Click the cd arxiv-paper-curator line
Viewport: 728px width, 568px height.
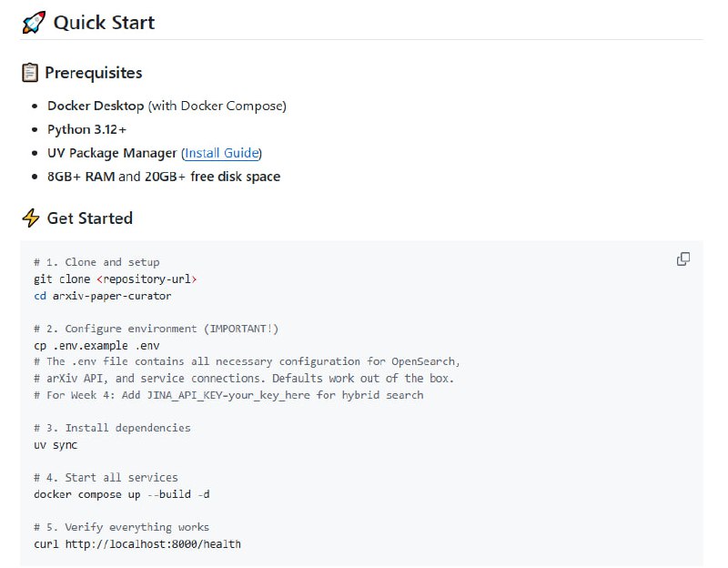point(102,296)
